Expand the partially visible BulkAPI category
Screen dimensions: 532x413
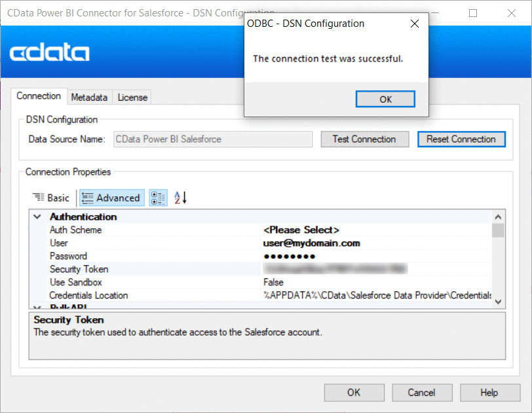point(37,306)
